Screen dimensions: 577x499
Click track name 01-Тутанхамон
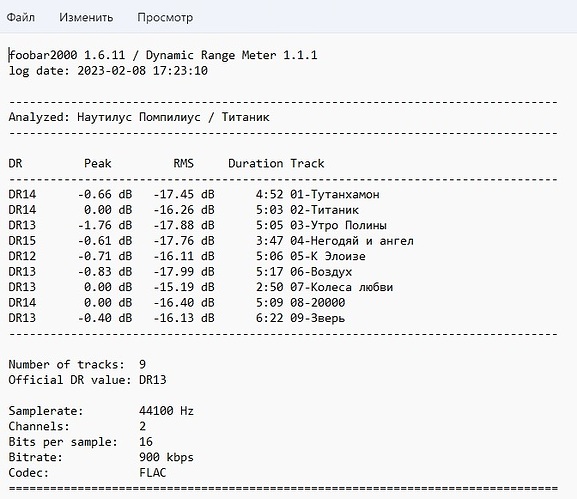[335, 194]
